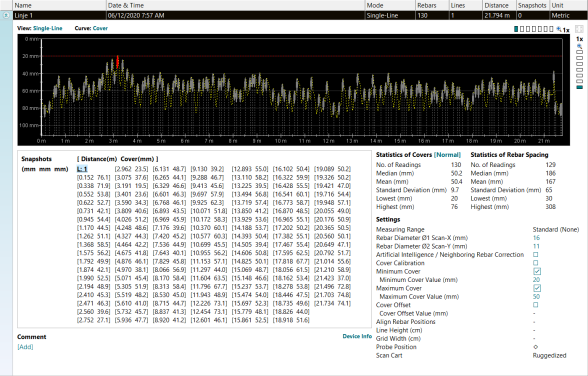Screen dimensions: 588x376
Task: Select reading [21.734 74.1]
Action: pos(332,303)
